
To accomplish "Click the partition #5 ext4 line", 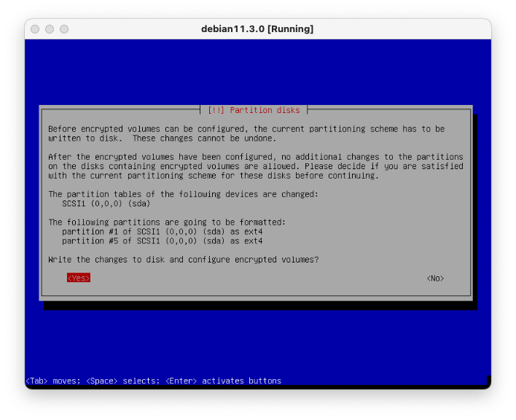I will (162, 241).
